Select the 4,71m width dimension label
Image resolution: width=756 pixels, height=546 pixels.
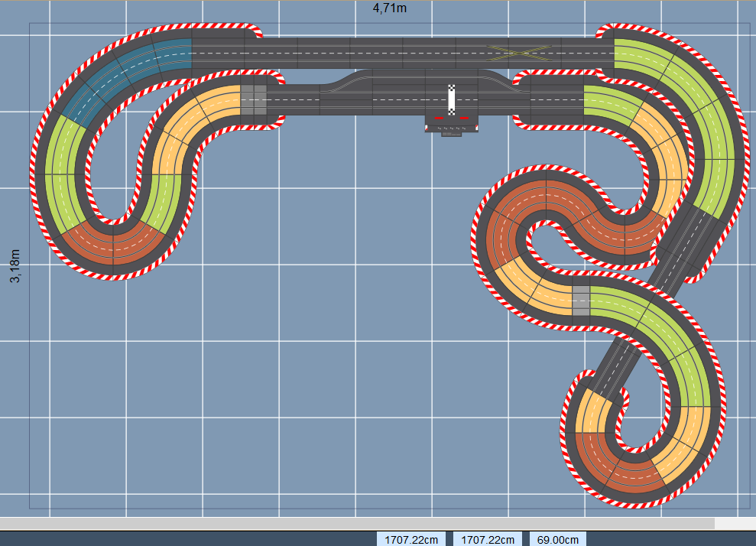point(390,8)
